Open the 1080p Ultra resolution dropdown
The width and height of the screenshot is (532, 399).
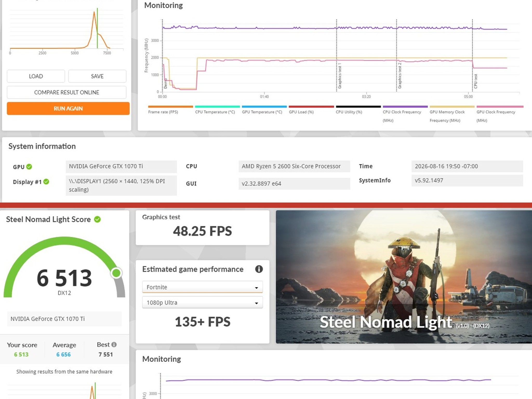point(202,302)
